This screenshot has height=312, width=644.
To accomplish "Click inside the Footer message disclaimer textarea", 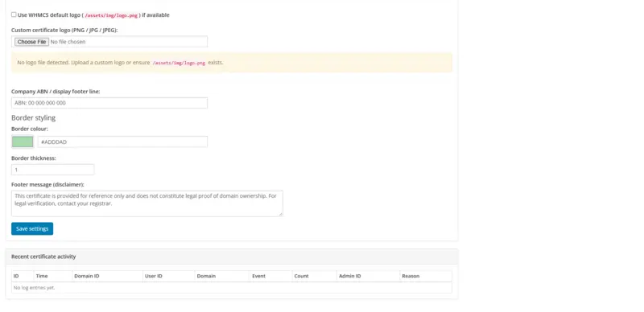I will 147,203.
